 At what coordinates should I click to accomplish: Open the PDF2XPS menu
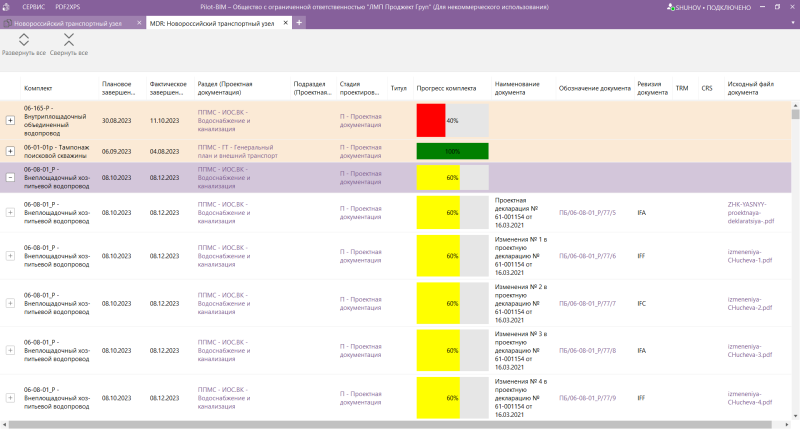click(x=68, y=6)
